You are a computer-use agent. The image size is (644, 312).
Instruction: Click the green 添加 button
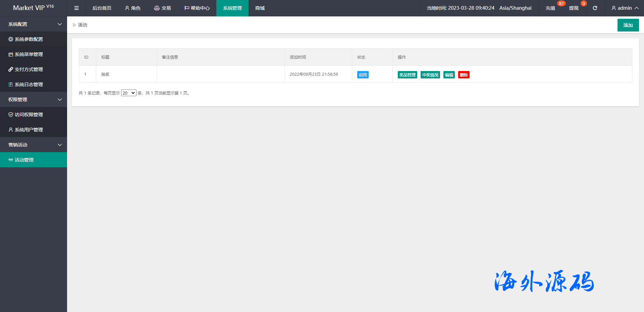[628, 25]
